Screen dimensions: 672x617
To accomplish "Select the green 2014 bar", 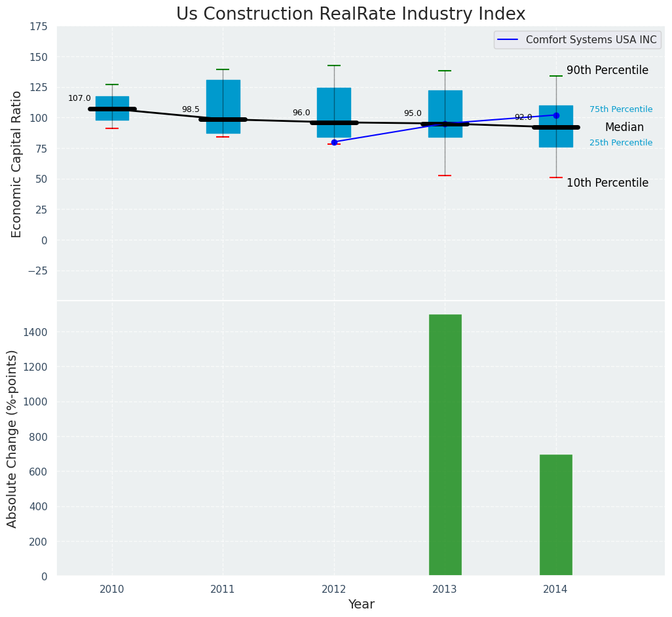I will 555,515.
